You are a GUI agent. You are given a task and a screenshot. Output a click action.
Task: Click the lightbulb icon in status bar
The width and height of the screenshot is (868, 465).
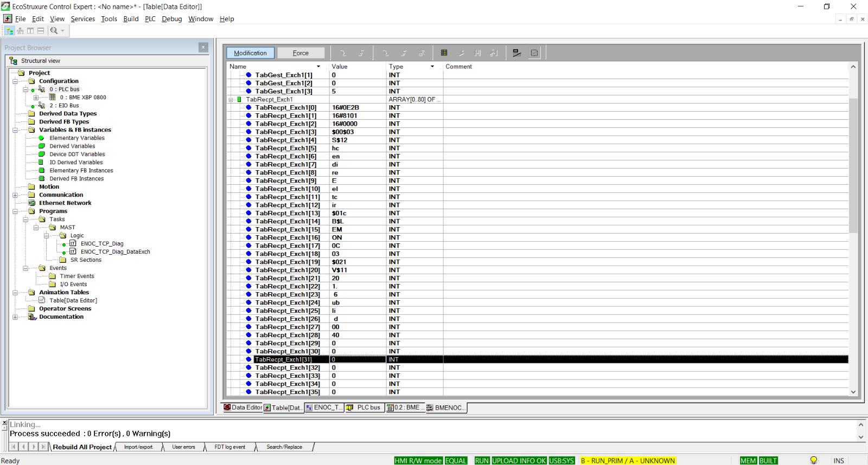click(813, 460)
